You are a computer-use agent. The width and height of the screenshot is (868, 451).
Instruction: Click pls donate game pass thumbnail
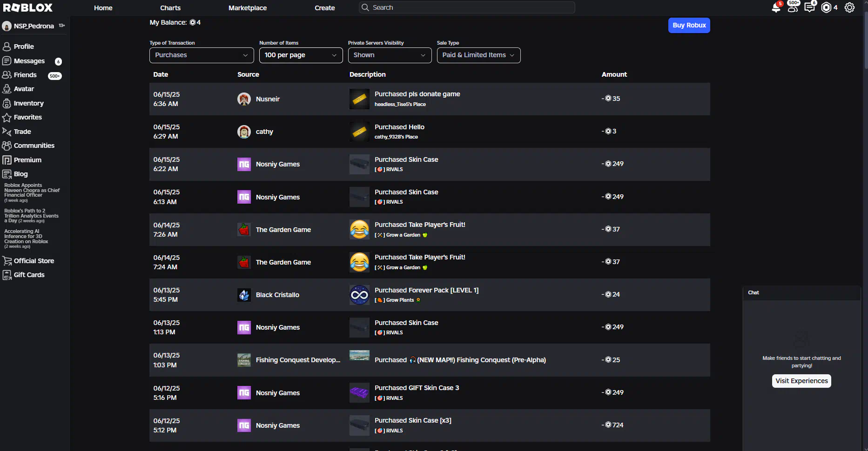coord(359,99)
